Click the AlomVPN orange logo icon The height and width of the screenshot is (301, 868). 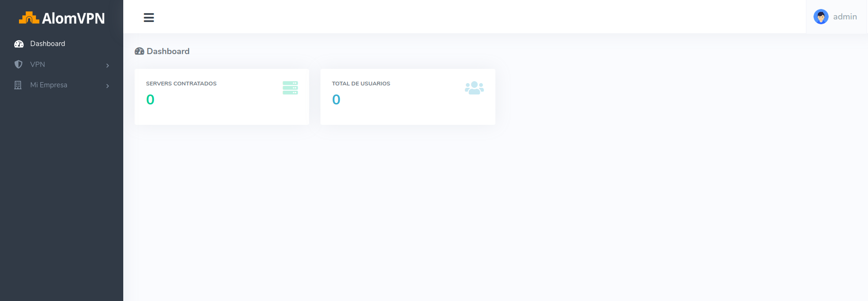point(29,18)
